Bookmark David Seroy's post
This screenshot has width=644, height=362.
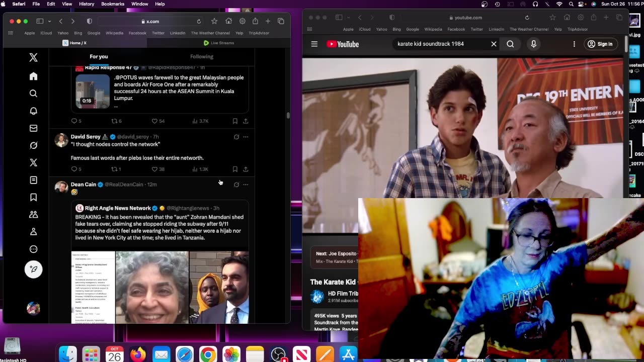tap(235, 169)
